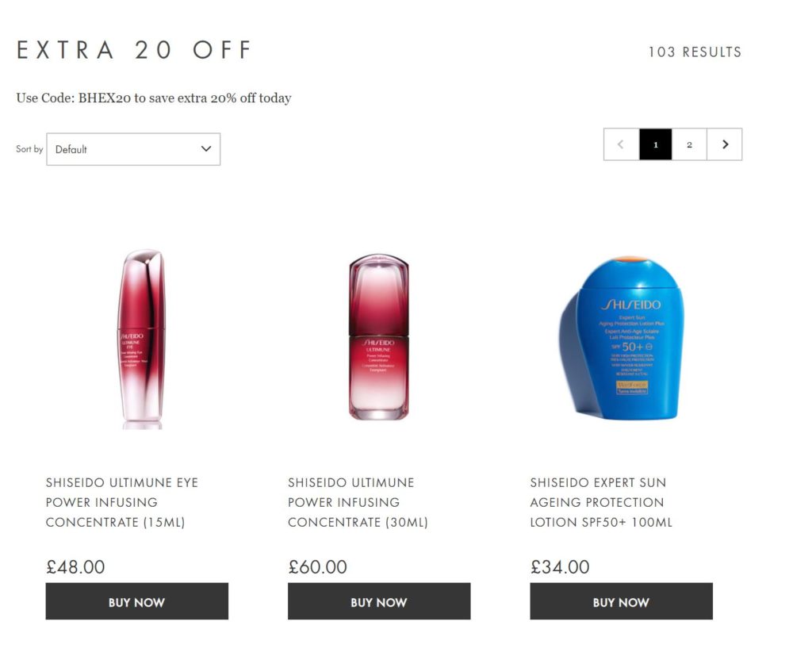Open Shiseido Expert Sun Ageing Protection title
812x656 pixels.
[601, 502]
